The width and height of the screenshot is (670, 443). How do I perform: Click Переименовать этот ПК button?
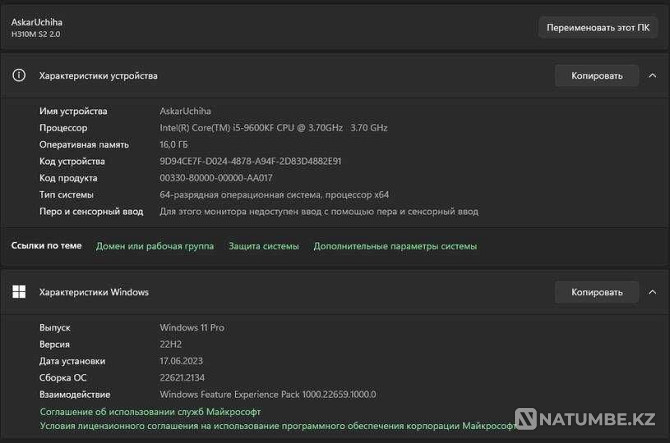click(598, 28)
